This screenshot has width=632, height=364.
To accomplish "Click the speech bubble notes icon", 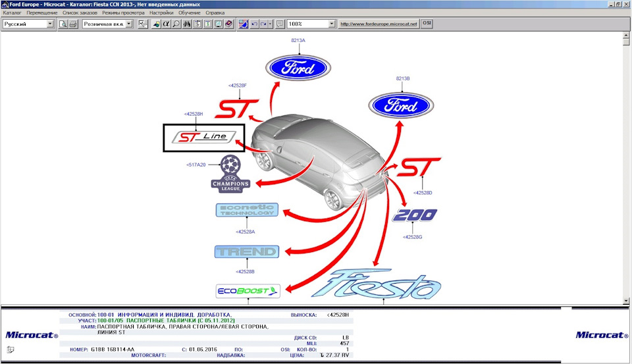I will tap(280, 24).
